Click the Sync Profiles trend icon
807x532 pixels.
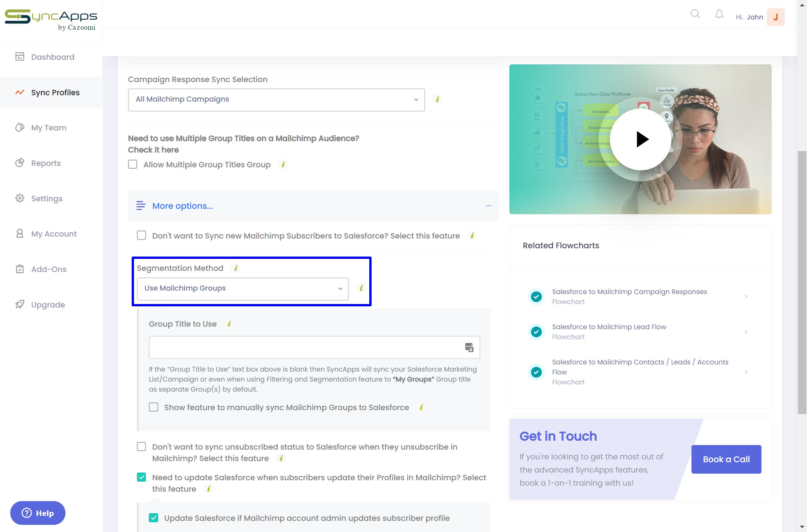(x=20, y=92)
